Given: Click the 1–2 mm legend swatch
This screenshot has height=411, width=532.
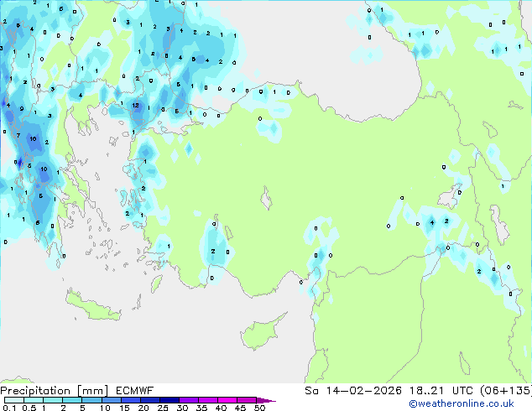Looking at the screenshot, I should tap(53, 400).
